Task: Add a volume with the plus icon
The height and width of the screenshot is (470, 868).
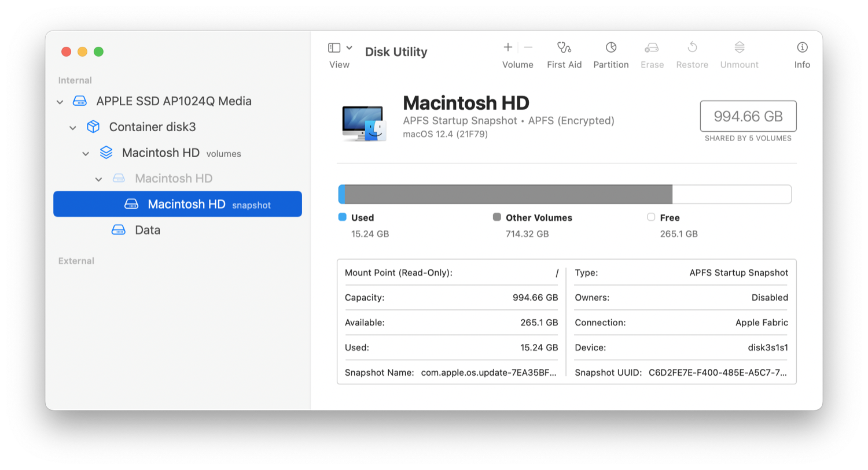Action: 507,47
